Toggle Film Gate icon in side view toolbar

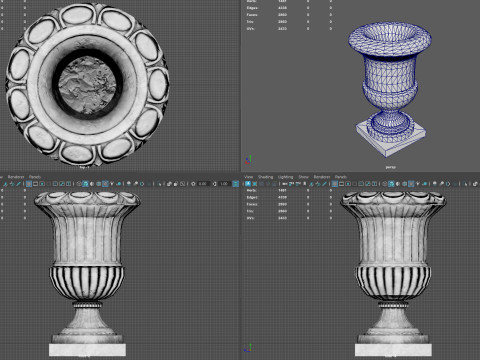pos(341,184)
